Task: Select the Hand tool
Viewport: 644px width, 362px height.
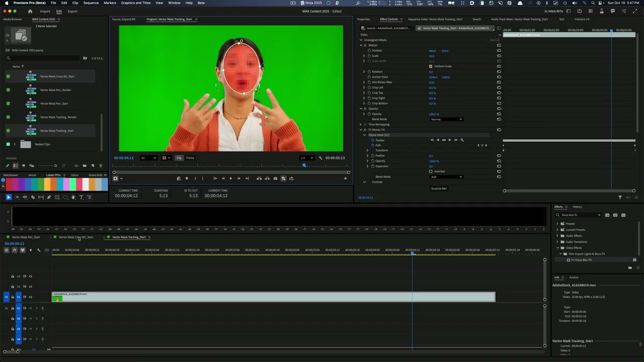Action: (73, 197)
